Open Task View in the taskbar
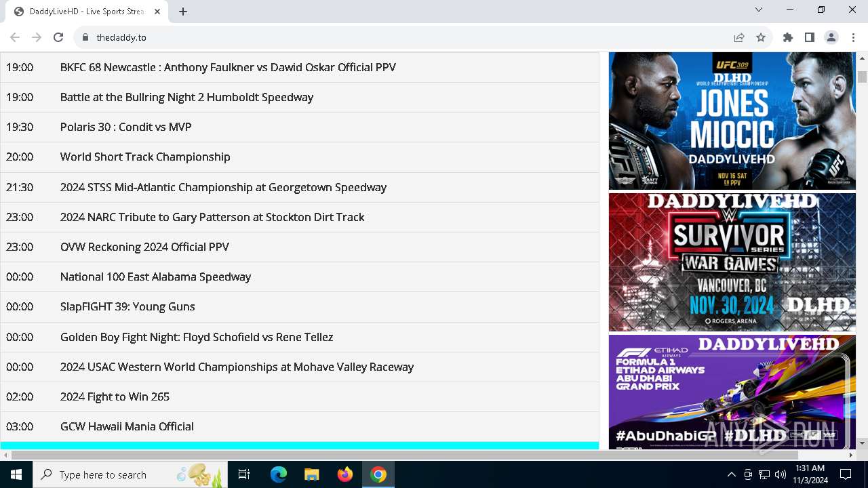Image resolution: width=868 pixels, height=488 pixels. click(x=244, y=474)
